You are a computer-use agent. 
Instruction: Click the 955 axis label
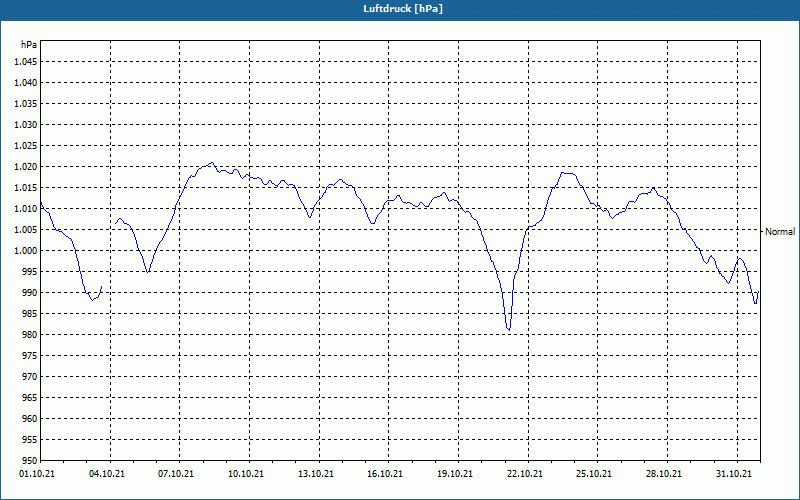pyautogui.click(x=30, y=440)
